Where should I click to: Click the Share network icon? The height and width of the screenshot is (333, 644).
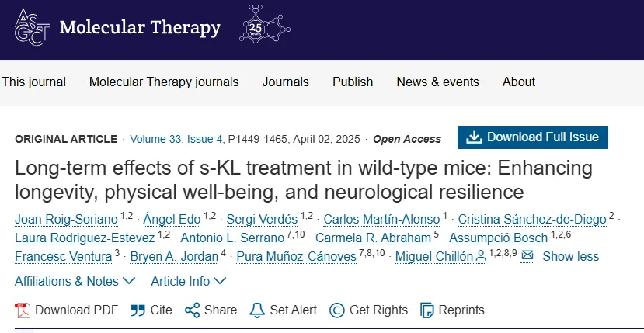point(192,310)
